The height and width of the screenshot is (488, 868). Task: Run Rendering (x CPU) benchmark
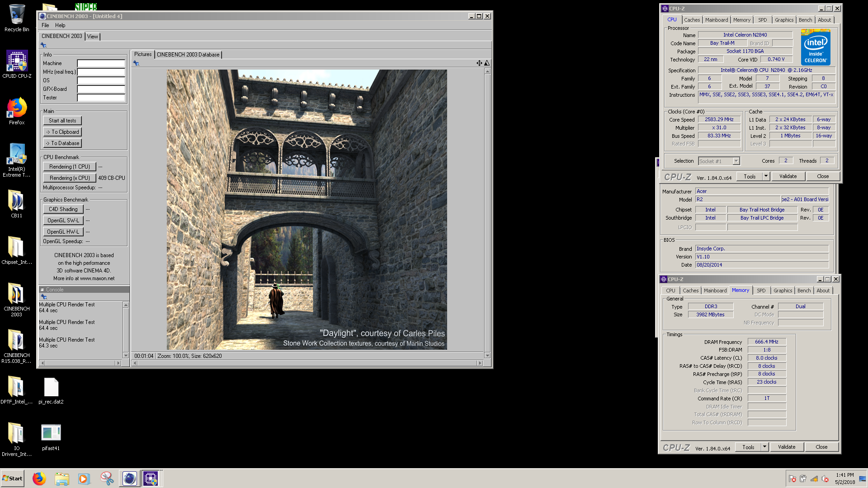[70, 178]
